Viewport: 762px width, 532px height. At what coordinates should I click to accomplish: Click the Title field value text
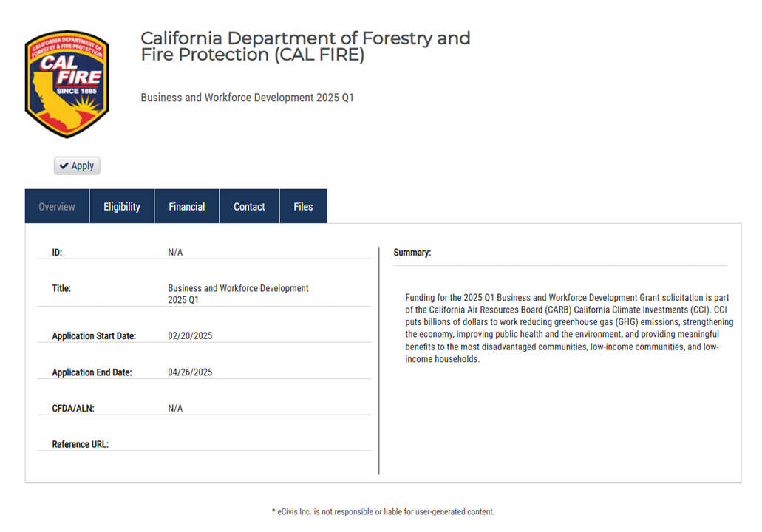point(238,293)
